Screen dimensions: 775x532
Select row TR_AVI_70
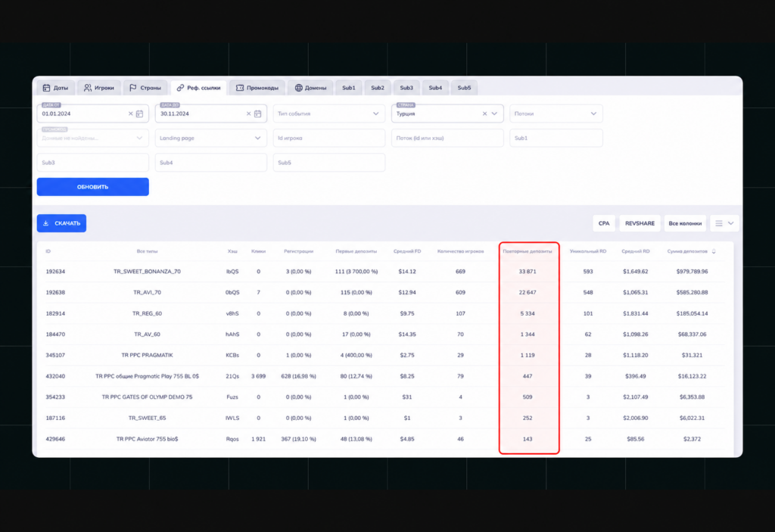[x=385, y=292]
